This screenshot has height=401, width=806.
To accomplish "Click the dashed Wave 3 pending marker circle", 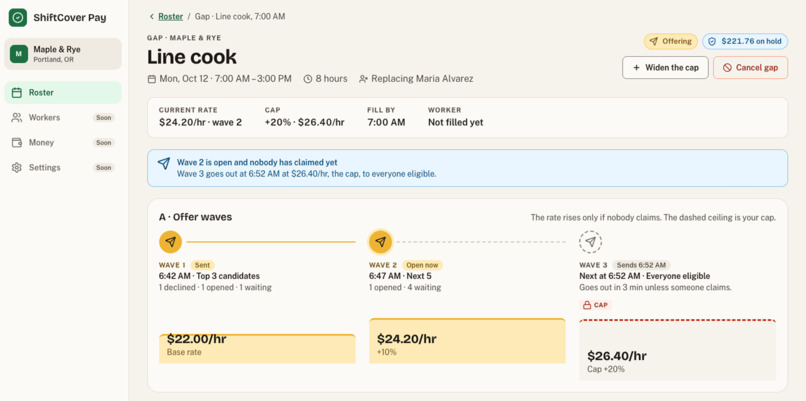I will coord(591,242).
